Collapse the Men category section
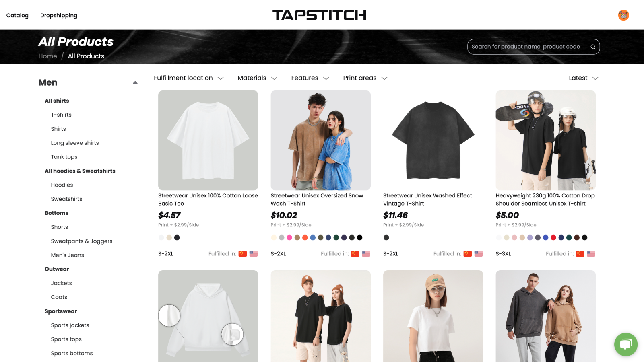This screenshot has height=362, width=644. 135,82
